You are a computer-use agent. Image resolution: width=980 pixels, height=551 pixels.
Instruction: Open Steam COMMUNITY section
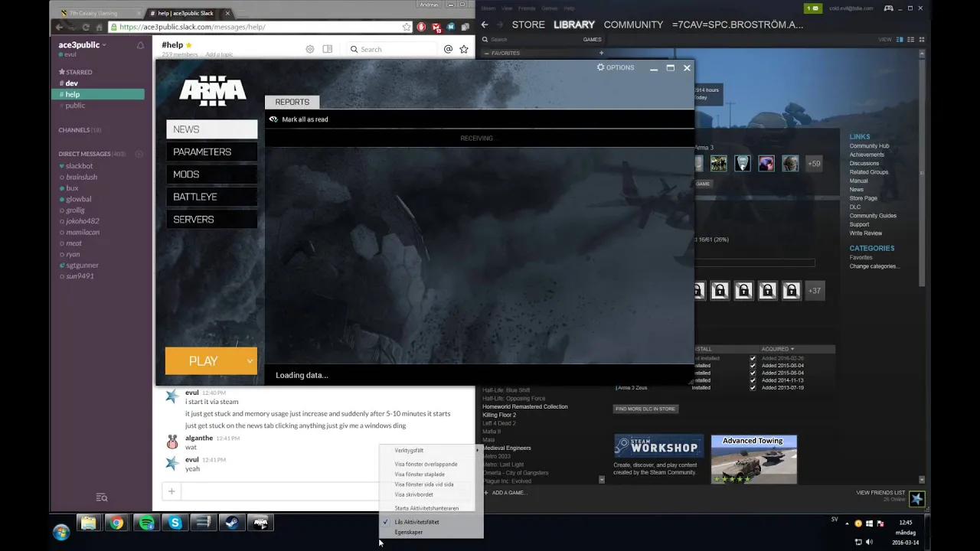point(633,24)
